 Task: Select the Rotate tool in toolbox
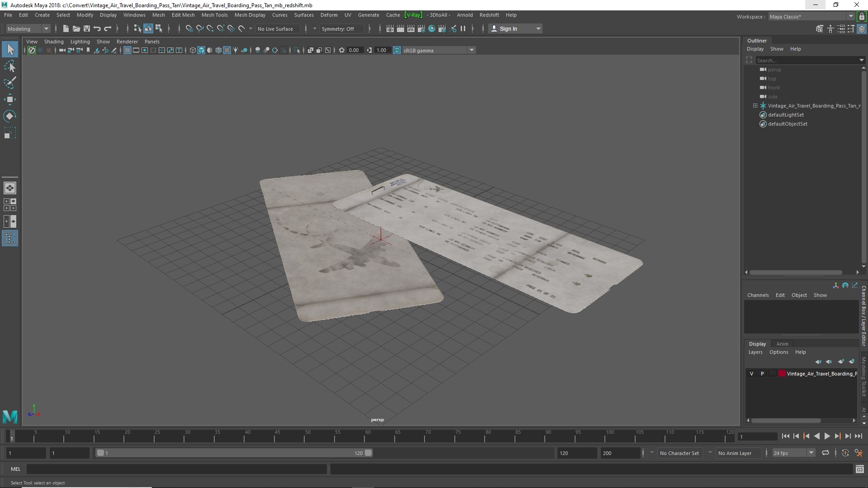click(x=10, y=116)
